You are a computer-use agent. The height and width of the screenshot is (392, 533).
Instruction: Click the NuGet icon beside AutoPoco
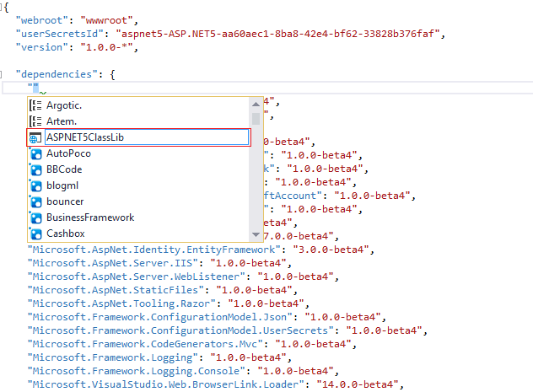[x=35, y=153]
